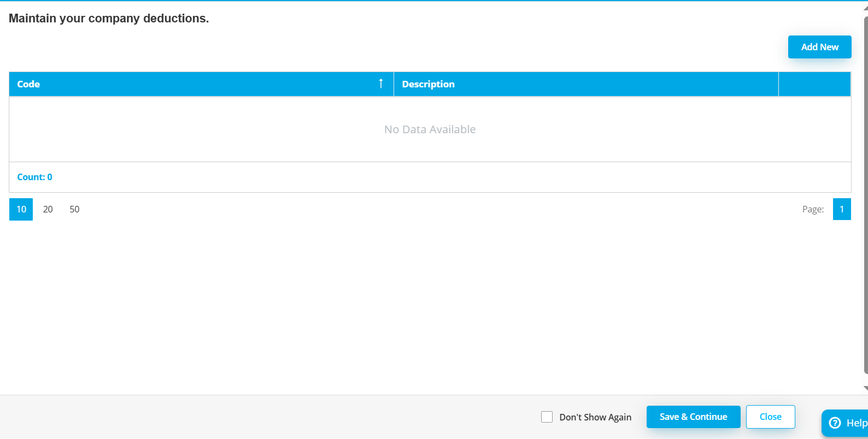The image size is (868, 439).
Task: Tick the Don't Show Again checkbox
Action: pos(547,417)
